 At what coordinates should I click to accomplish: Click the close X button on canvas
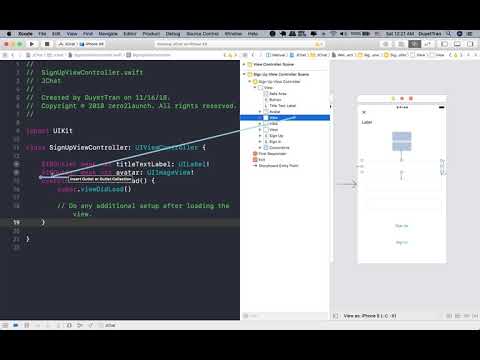[x=364, y=112]
